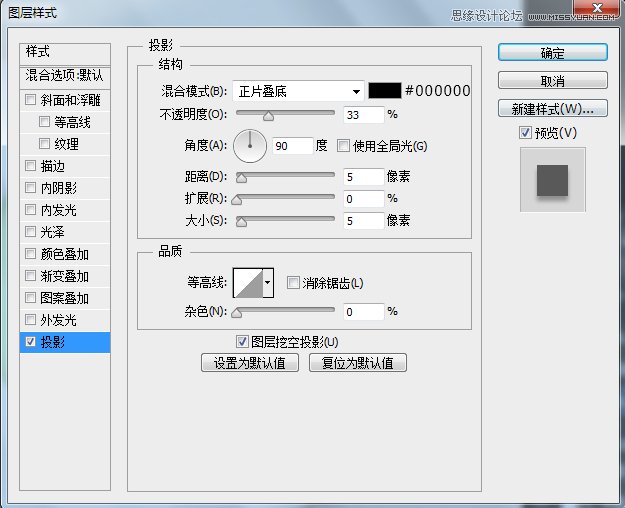Enable the 渐变叠加 checkbox

tap(31, 276)
